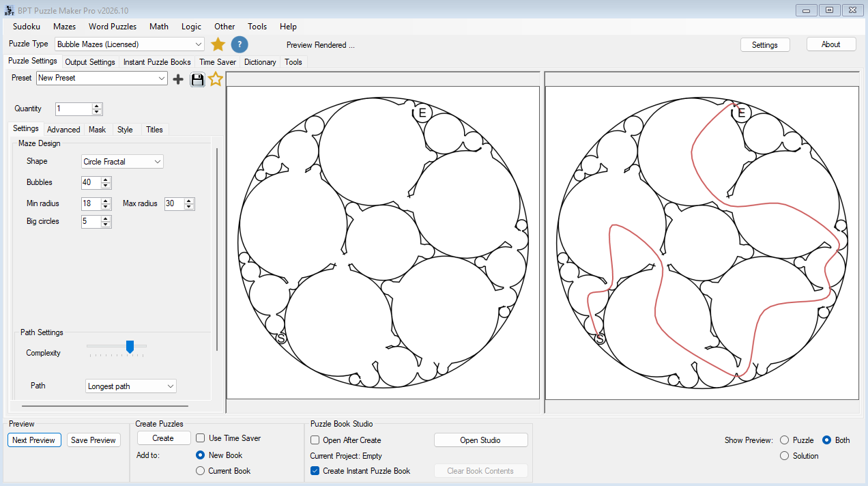Image resolution: width=868 pixels, height=486 pixels.
Task: Click Open Studio button
Action: click(480, 440)
